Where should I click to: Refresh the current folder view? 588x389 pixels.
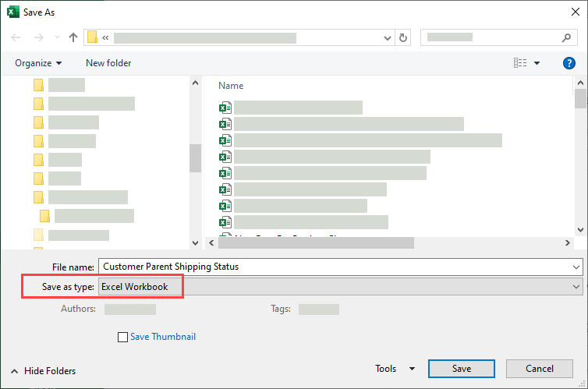pos(403,38)
